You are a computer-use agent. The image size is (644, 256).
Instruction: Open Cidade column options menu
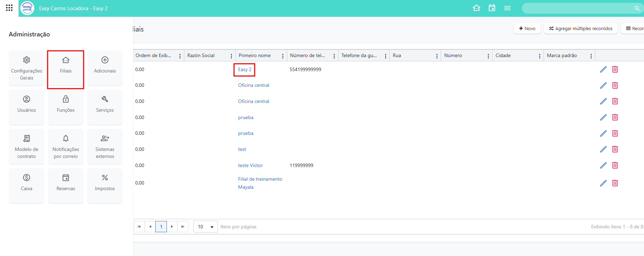pyautogui.click(x=539, y=56)
